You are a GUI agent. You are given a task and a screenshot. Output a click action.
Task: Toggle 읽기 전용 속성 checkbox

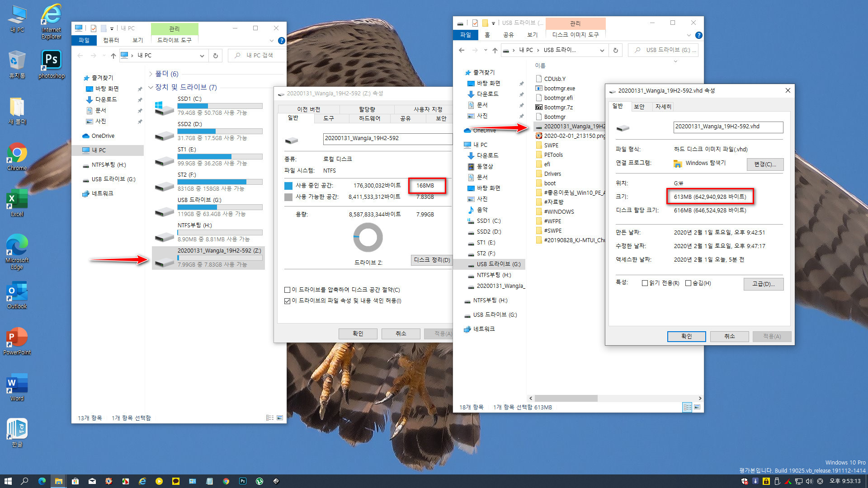pyautogui.click(x=644, y=283)
